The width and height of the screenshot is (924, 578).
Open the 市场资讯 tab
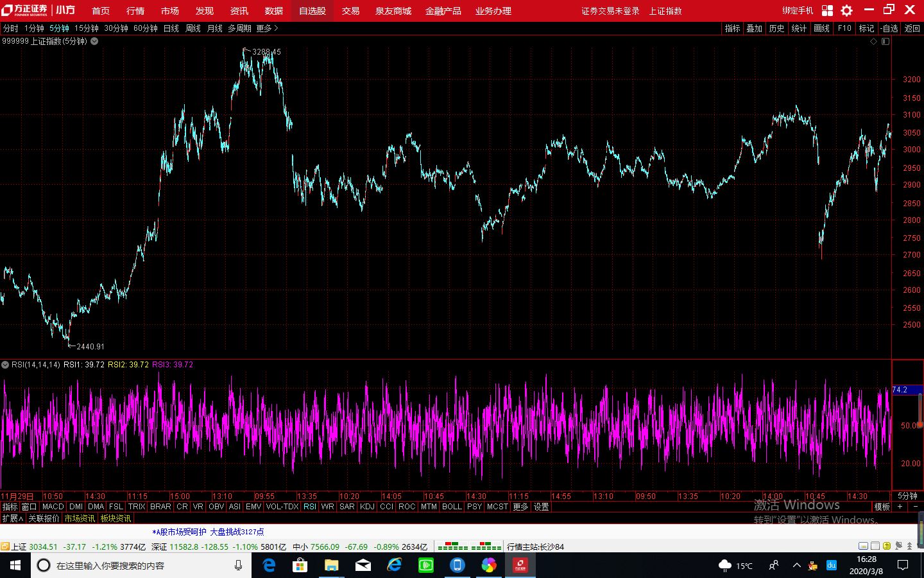(80, 518)
